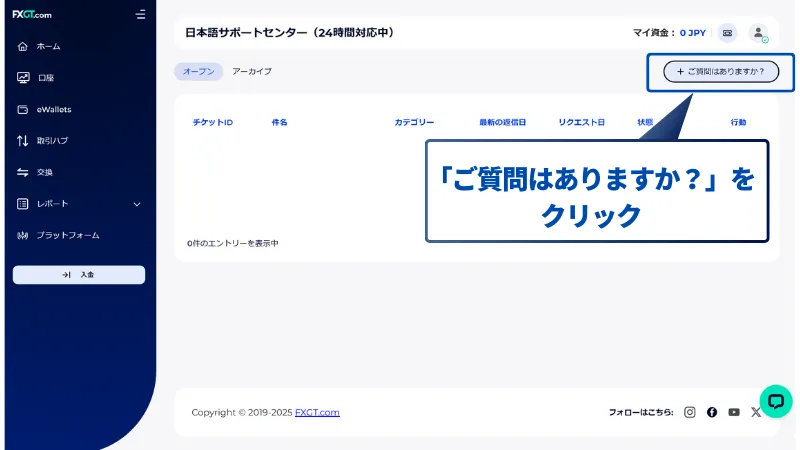Sort by リクエスト日 column header
Screen dimensions: 800x450
[x=581, y=122]
